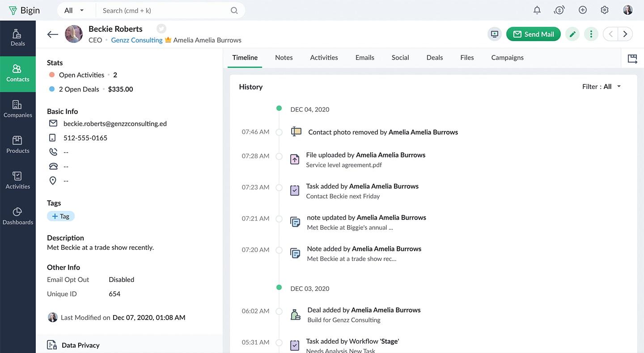Click the file upload icon in timeline
Screen dimensions: 644x353
tap(295, 159)
